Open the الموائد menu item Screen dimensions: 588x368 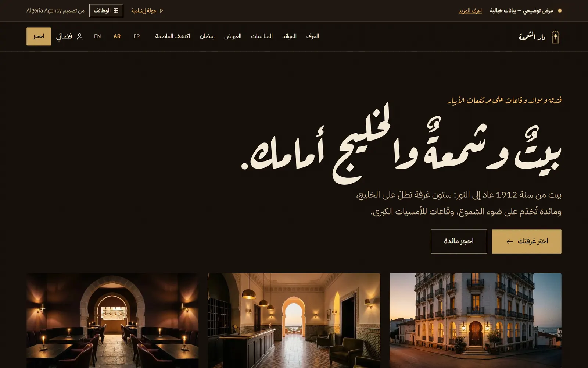tap(289, 36)
